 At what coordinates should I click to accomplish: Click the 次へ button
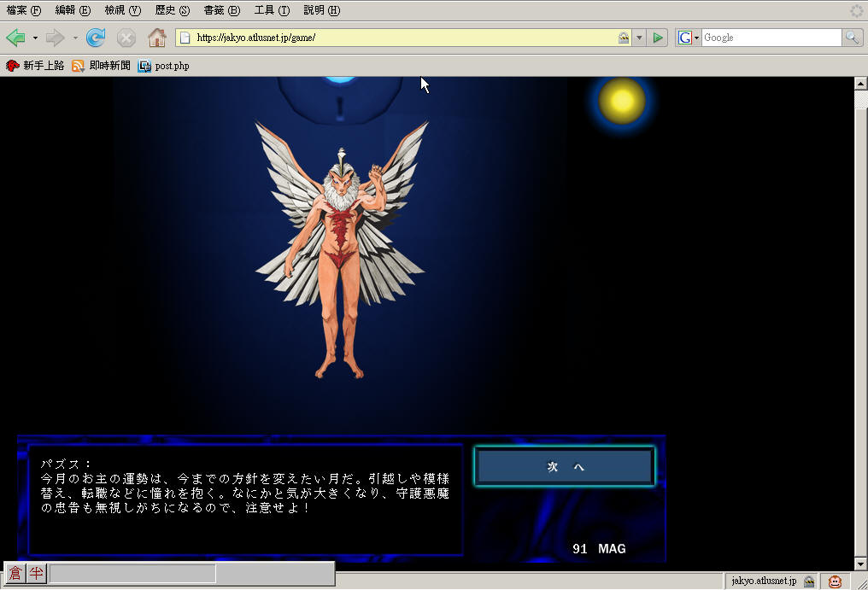click(x=565, y=466)
